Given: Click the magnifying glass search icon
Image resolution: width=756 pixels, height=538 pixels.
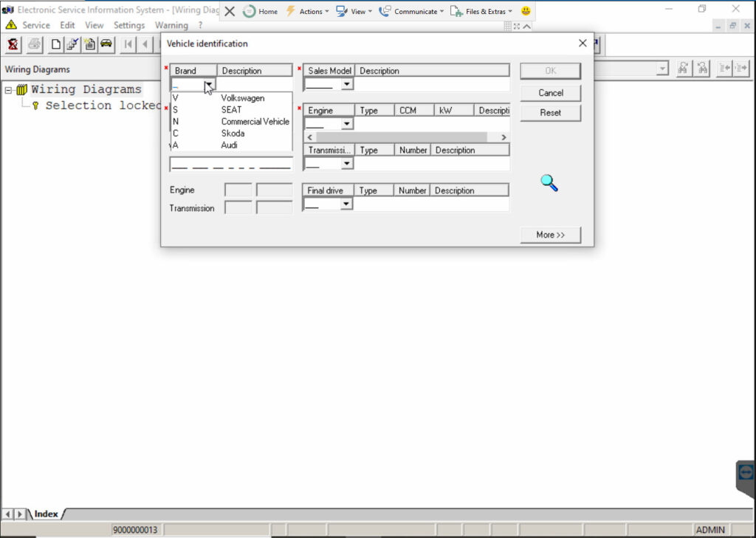Looking at the screenshot, I should coord(549,182).
